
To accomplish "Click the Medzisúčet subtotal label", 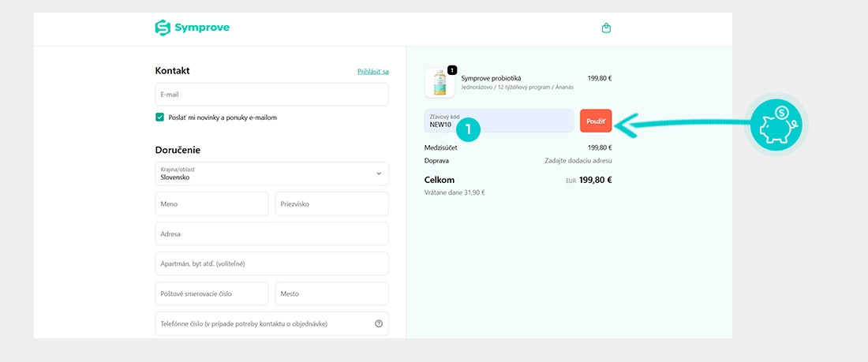I will coord(440,147).
